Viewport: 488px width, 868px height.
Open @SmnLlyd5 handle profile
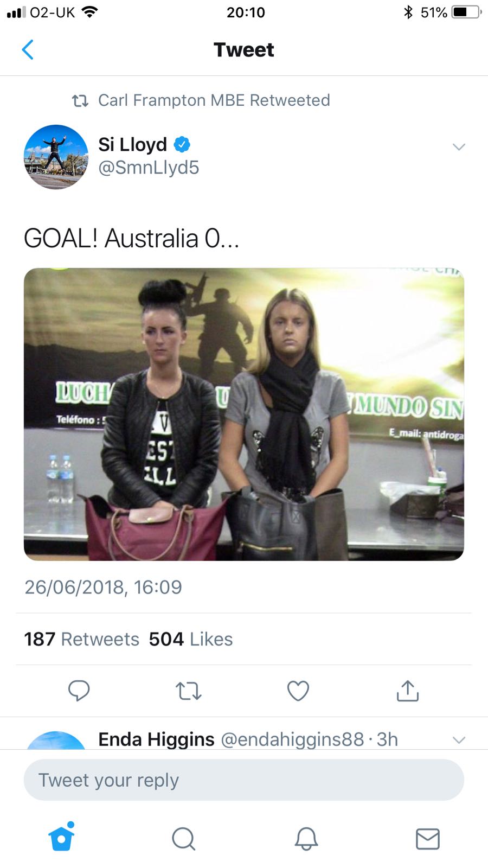pyautogui.click(x=149, y=168)
